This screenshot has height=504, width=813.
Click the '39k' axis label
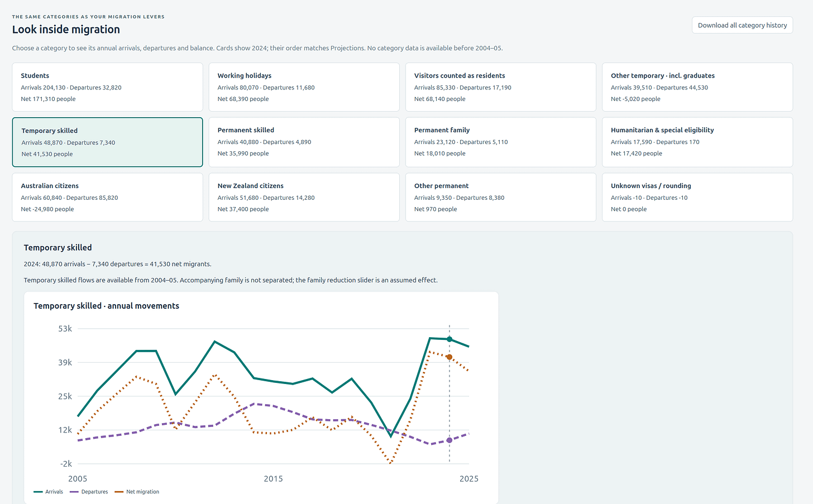pos(65,362)
